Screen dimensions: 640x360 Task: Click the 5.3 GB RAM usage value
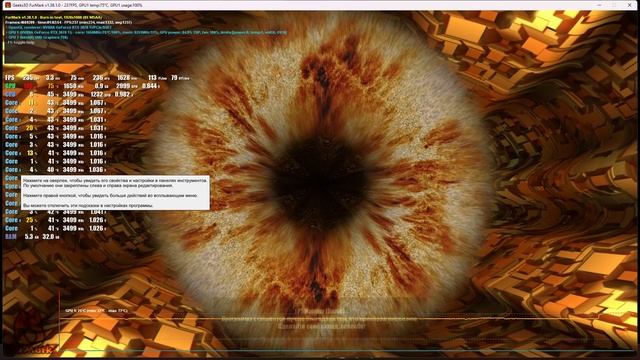(29, 237)
